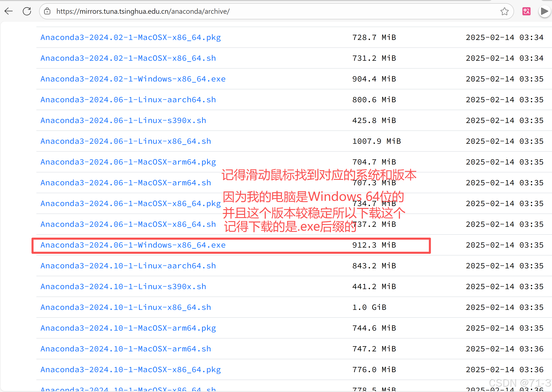Viewport: 552px width, 392px height.
Task: Go back using the browser back arrow
Action: pyautogui.click(x=9, y=11)
